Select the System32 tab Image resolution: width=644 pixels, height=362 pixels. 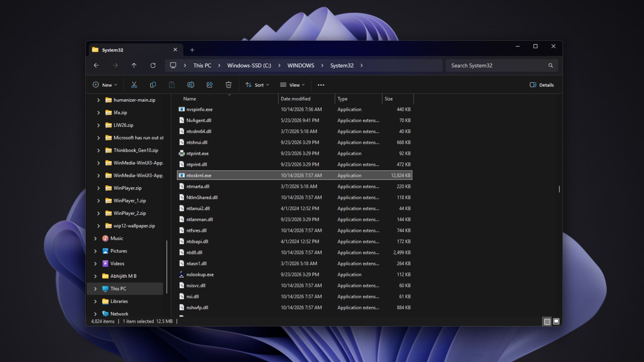[136, 50]
